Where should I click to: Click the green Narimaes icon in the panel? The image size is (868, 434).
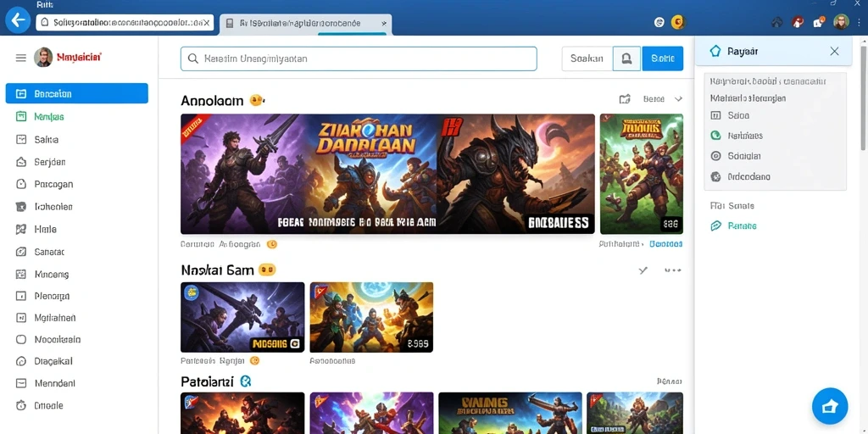click(715, 135)
